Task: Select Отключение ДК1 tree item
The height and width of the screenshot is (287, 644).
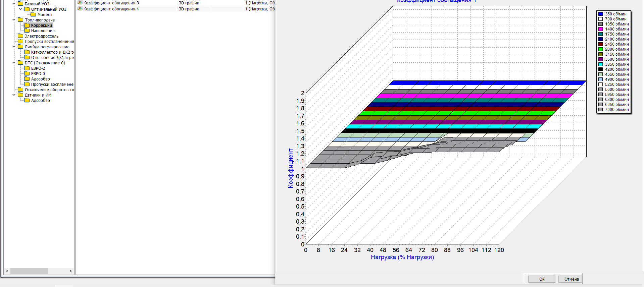Action: click(52, 57)
